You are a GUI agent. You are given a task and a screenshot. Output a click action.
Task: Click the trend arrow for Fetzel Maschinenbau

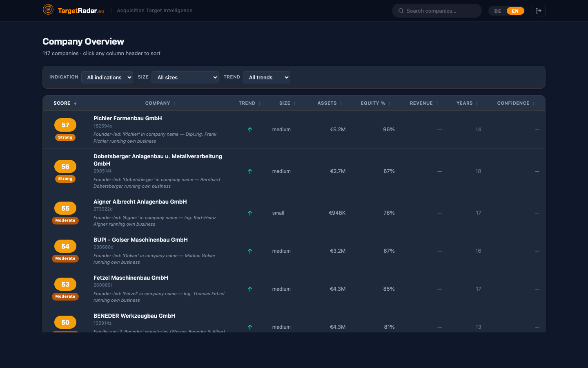pyautogui.click(x=250, y=289)
